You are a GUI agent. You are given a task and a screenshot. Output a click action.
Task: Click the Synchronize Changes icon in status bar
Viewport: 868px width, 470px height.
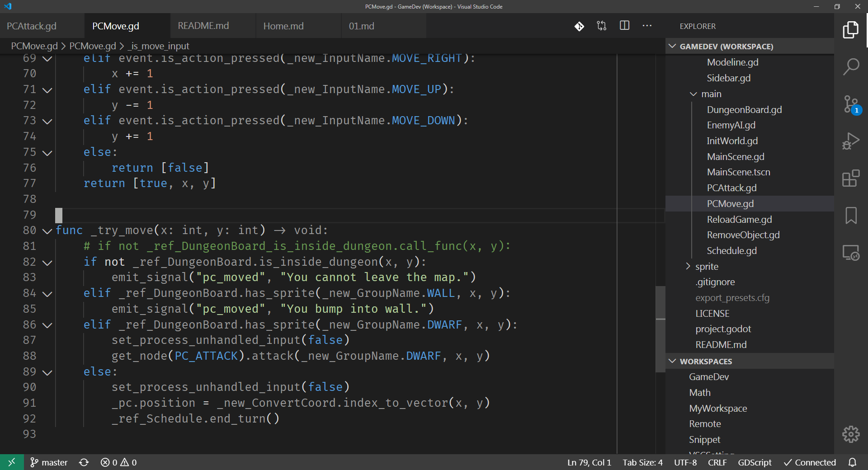tap(84, 462)
